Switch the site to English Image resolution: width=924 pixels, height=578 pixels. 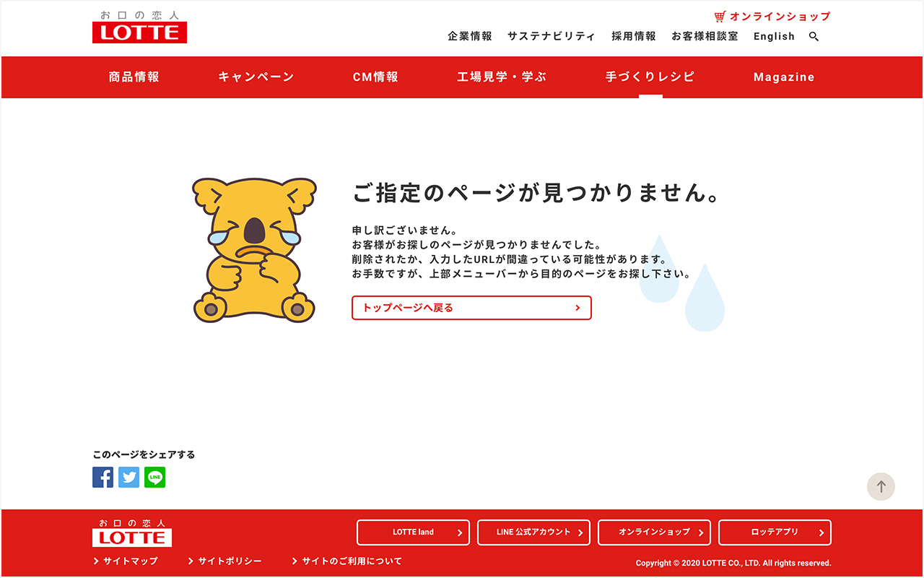pos(774,36)
